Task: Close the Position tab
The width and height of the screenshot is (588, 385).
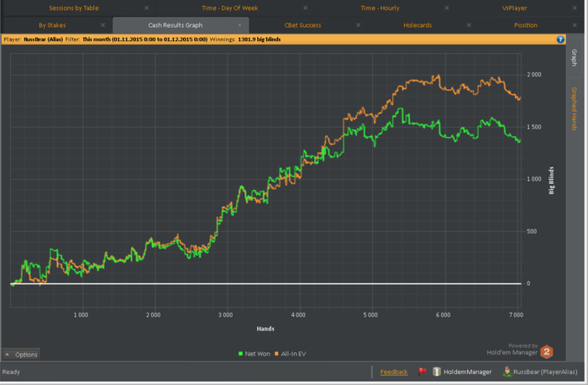Action: [575, 25]
